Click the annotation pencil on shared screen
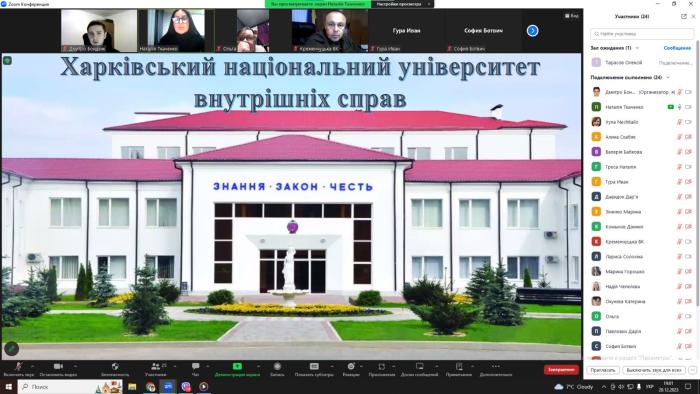 click(11, 348)
